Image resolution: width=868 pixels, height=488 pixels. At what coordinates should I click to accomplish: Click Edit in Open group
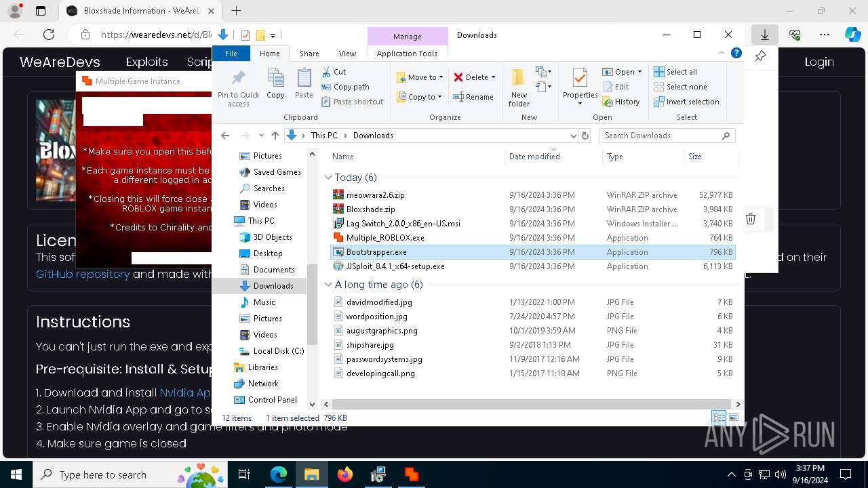pos(615,87)
